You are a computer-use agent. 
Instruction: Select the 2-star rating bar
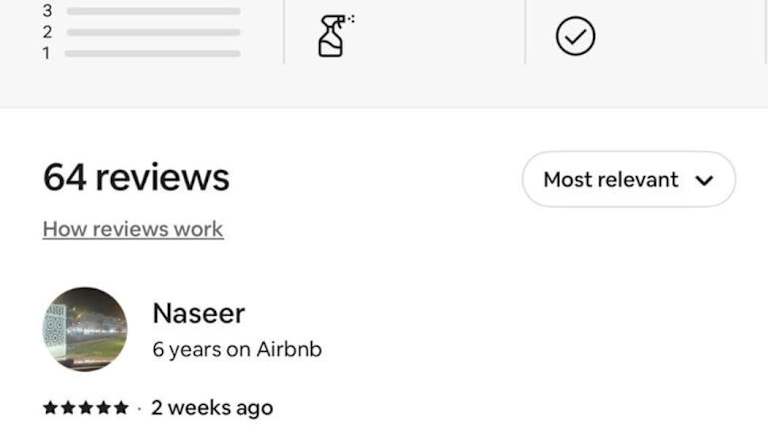[x=153, y=32]
